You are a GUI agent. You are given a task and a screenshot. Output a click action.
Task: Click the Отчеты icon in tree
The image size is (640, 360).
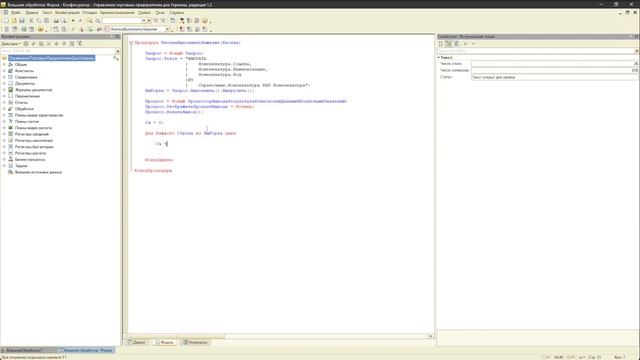[11, 102]
